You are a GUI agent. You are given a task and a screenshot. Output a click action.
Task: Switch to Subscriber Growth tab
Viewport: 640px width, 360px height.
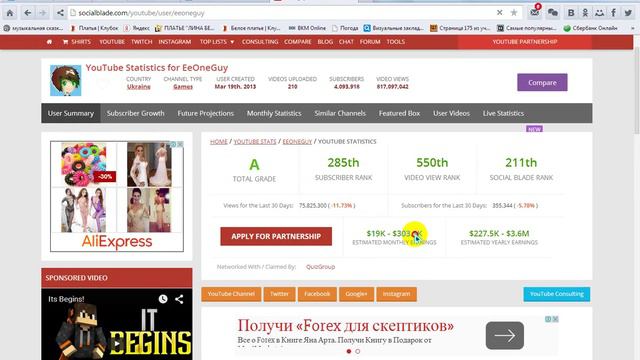coord(136,113)
